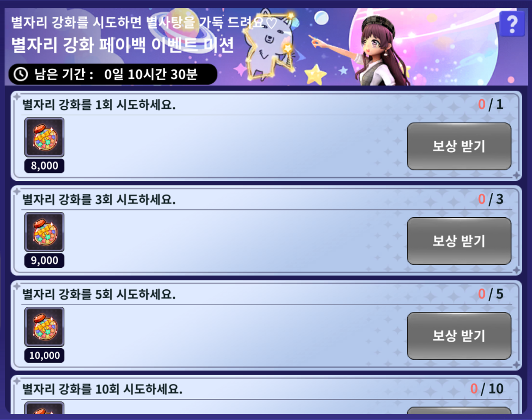This screenshot has width=532, height=420.
Task: Tap the yellow star in the banner
Action: [315, 74]
